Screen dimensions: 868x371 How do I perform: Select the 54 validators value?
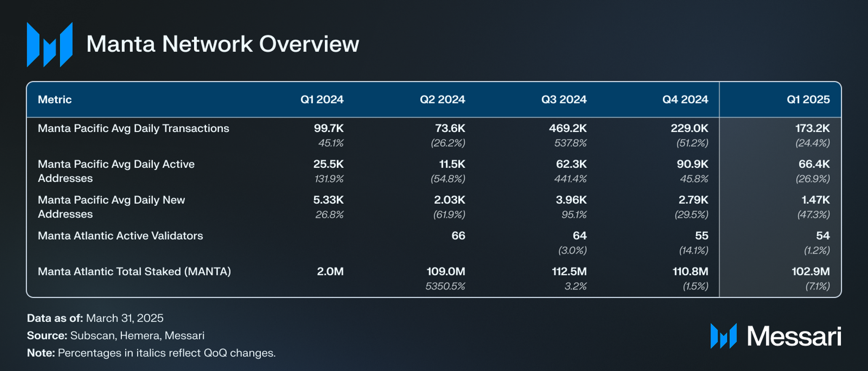coord(823,236)
